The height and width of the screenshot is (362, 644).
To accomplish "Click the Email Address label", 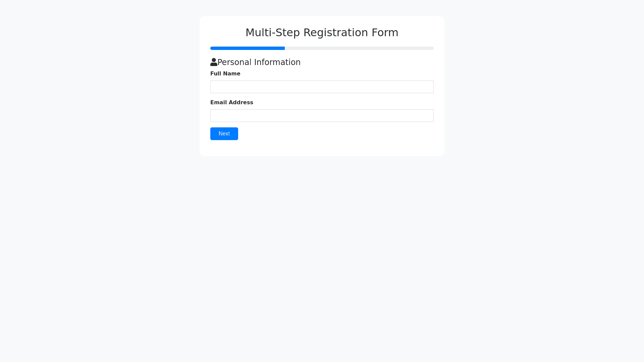I will [x=231, y=103].
